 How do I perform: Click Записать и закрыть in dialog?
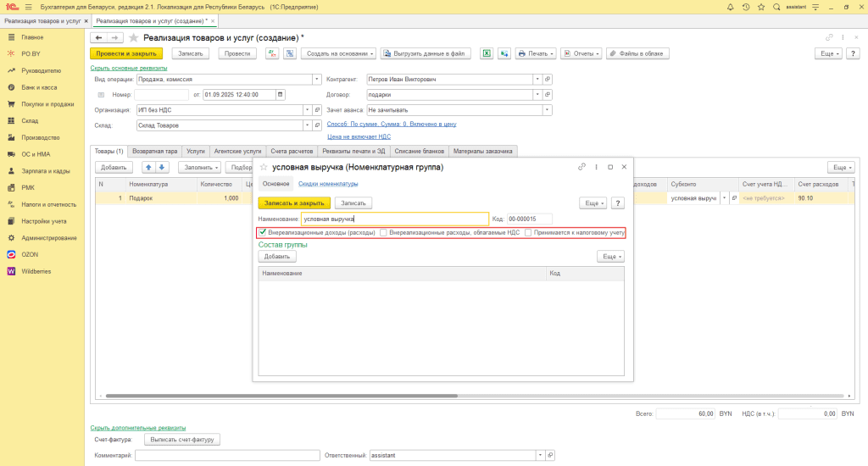294,203
